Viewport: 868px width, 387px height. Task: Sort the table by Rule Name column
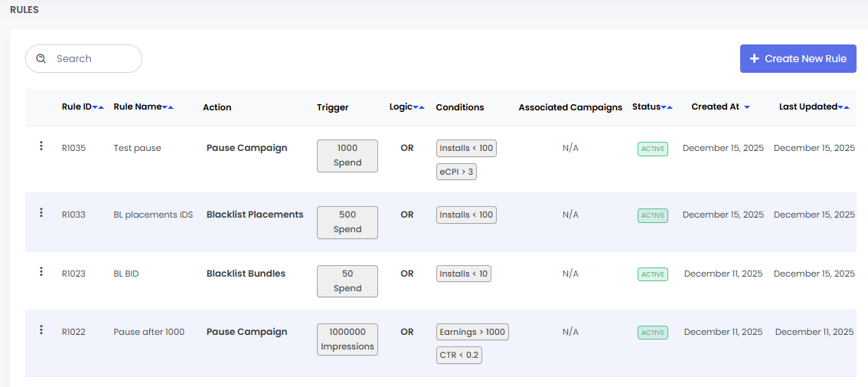tap(168, 107)
